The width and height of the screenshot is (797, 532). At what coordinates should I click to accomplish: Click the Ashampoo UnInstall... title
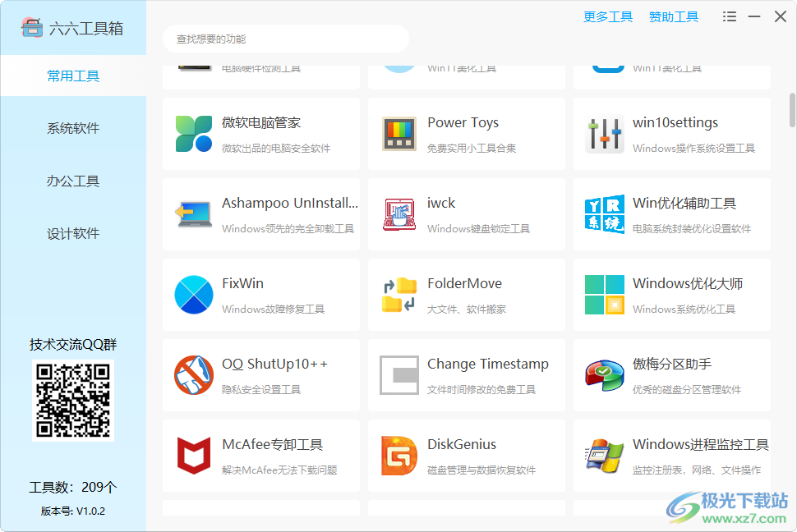point(290,203)
